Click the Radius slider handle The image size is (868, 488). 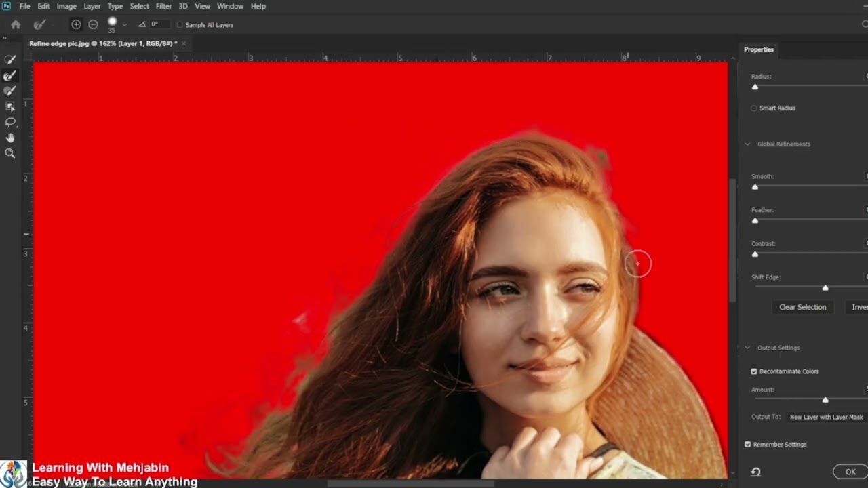point(755,87)
